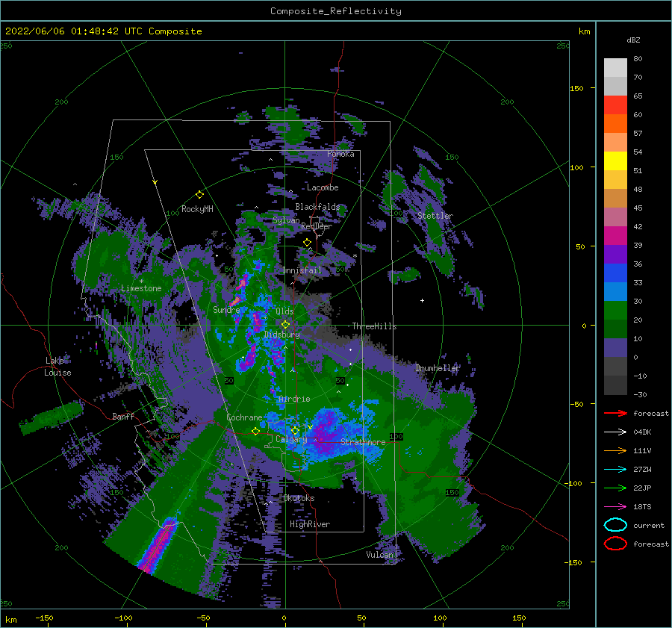
Task: Click the 18TS legend text
Action: (x=642, y=507)
